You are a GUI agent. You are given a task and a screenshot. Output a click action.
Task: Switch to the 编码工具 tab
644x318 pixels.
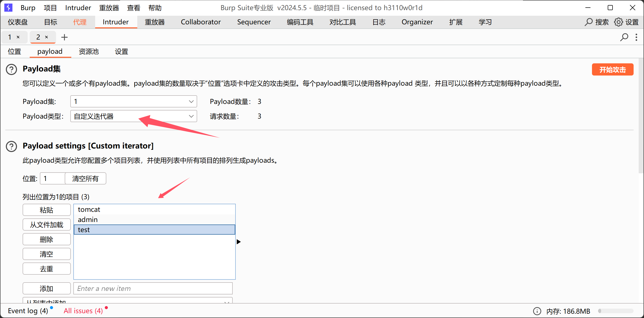300,22
